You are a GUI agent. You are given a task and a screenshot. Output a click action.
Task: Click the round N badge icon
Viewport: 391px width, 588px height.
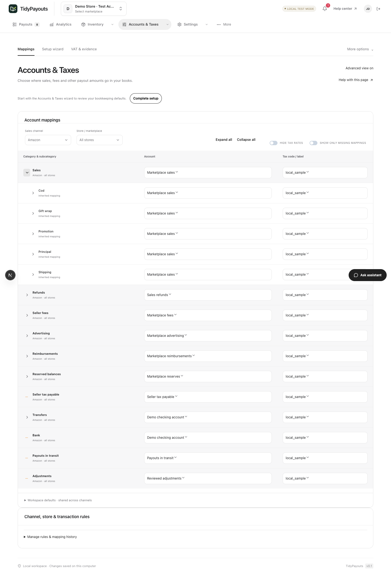[10, 275]
